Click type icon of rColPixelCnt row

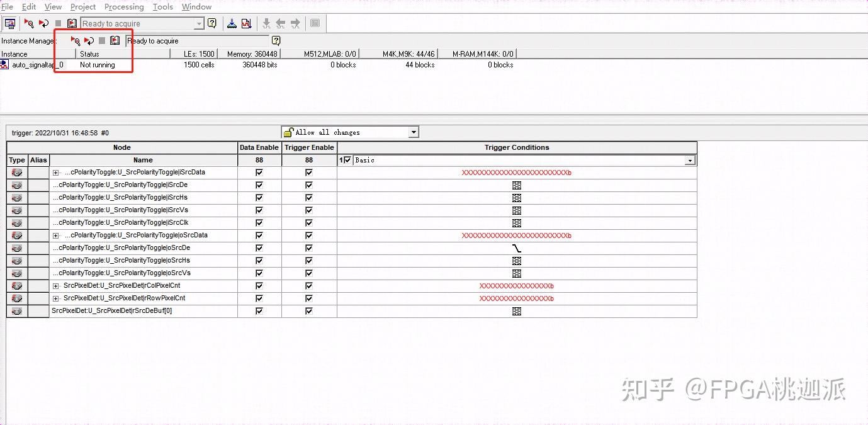click(17, 286)
